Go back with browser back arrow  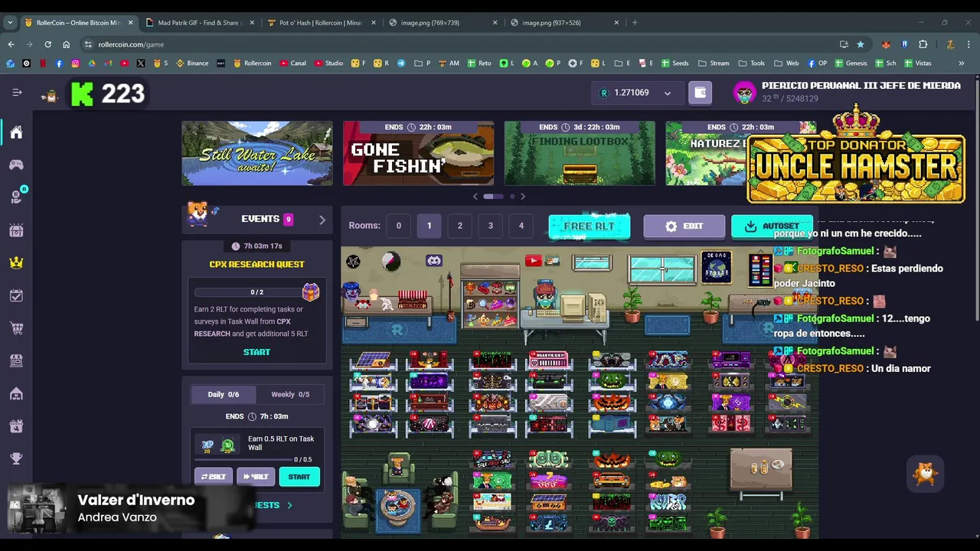[11, 44]
